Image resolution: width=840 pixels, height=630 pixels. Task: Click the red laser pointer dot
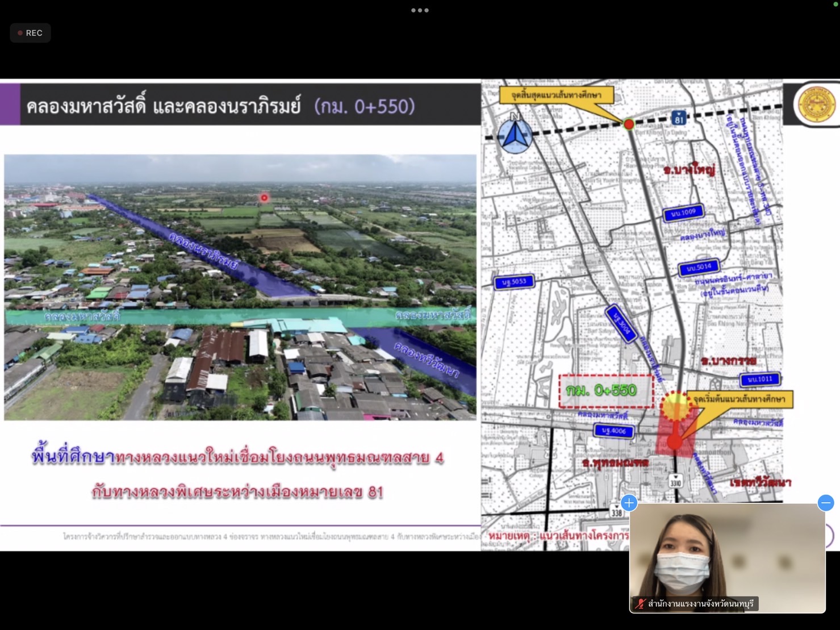(264, 198)
